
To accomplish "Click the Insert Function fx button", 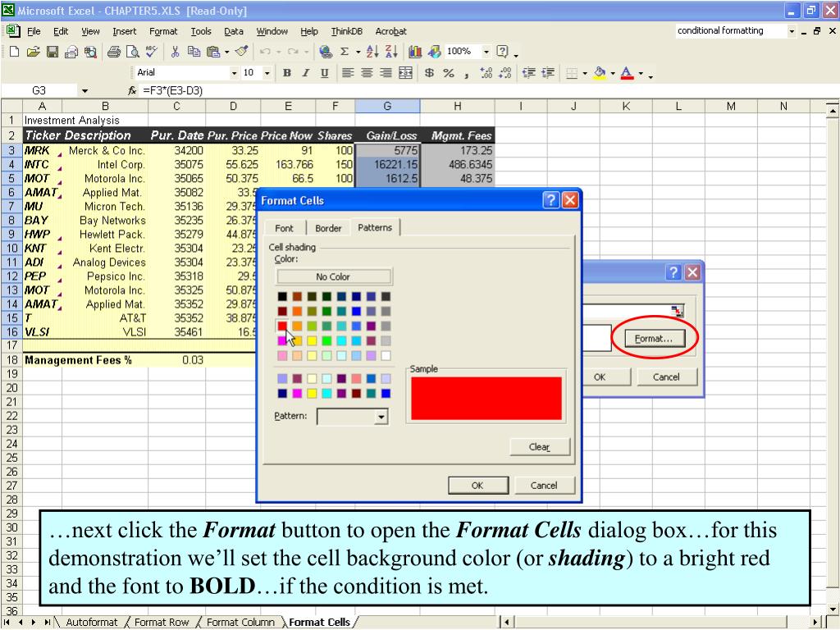I will [x=132, y=90].
